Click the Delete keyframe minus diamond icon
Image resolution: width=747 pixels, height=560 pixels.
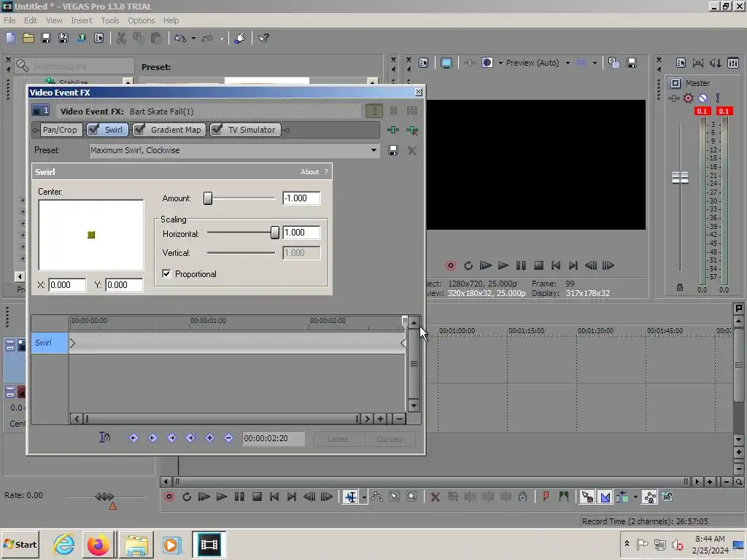pyautogui.click(x=228, y=437)
